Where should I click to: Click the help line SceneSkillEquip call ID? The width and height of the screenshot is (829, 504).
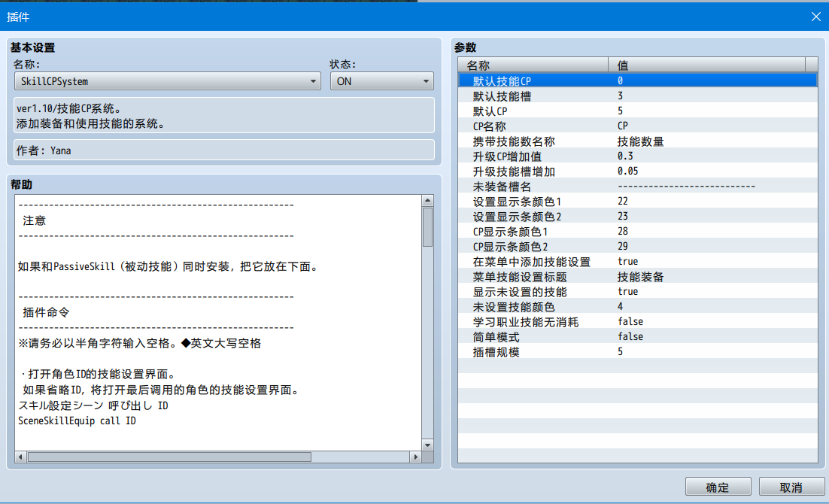[77, 421]
